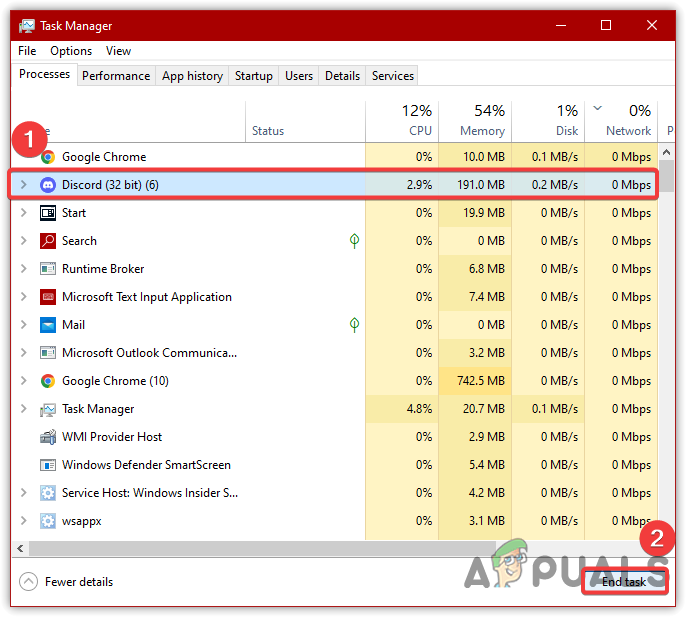Click the Google Chrome icon in top row

(x=48, y=157)
